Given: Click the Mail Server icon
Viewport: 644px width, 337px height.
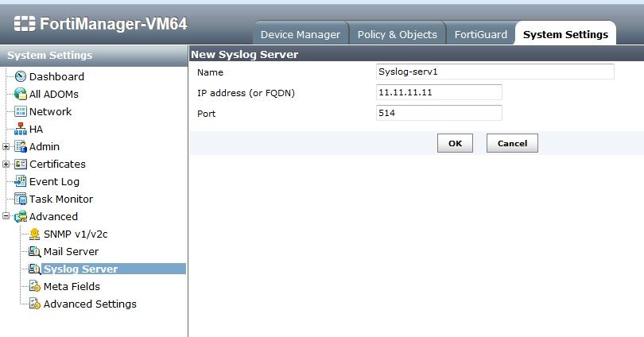Looking at the screenshot, I should coord(35,251).
